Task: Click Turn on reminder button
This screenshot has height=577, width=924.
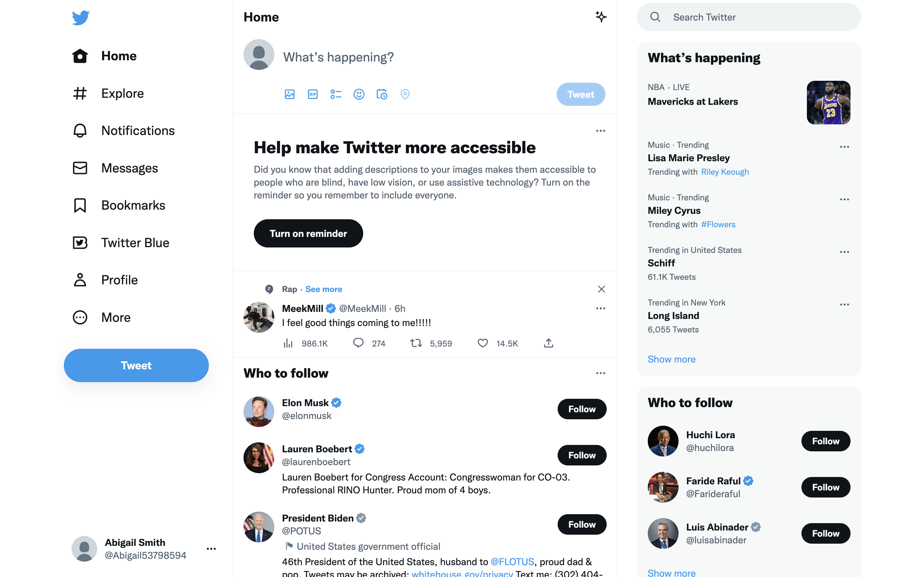Action: click(308, 234)
